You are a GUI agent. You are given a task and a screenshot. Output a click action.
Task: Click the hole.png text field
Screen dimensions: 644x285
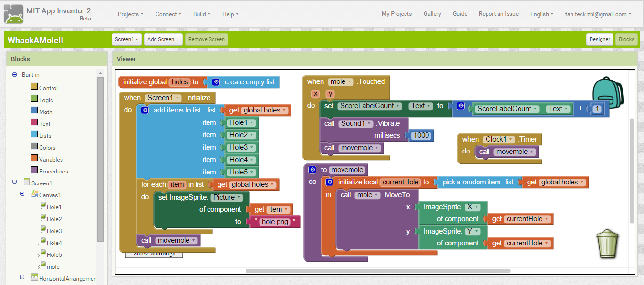[x=275, y=222]
